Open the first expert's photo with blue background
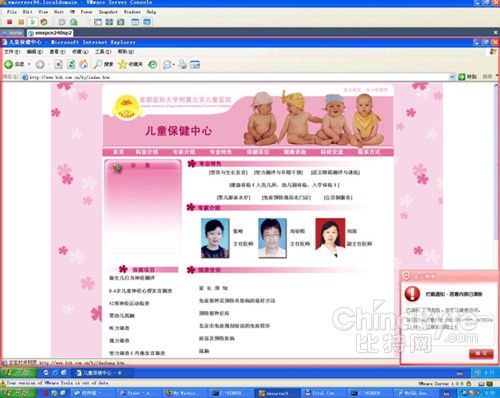500x398 pixels. (215, 238)
